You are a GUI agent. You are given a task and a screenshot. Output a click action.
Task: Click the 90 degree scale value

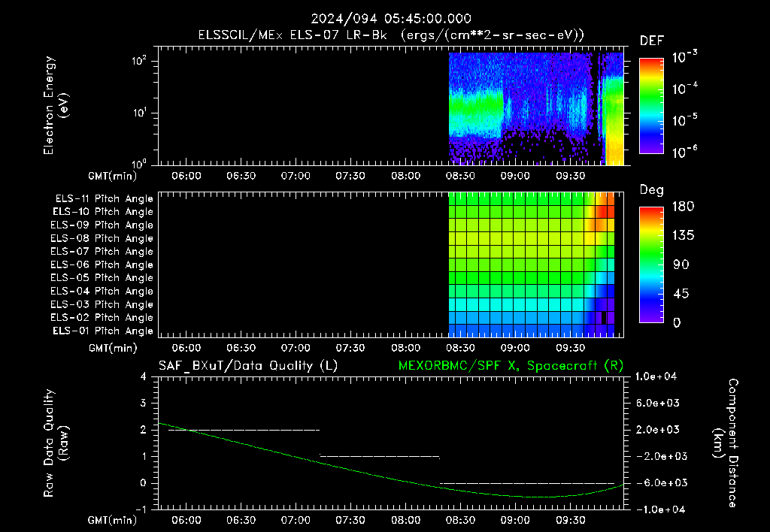(681, 264)
